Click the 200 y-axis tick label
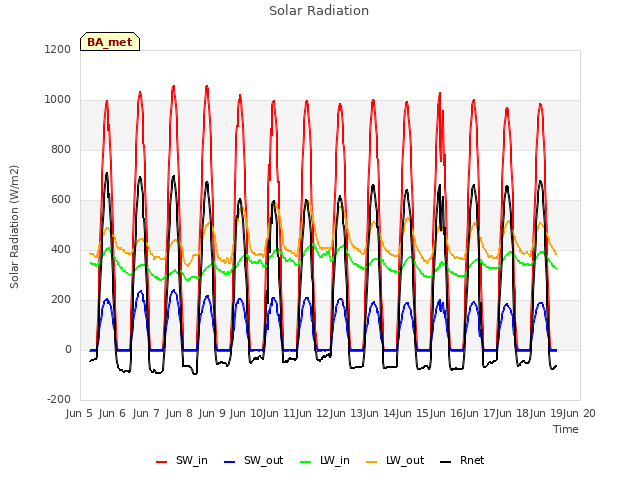Screen dimensions: 640x480 [61, 300]
